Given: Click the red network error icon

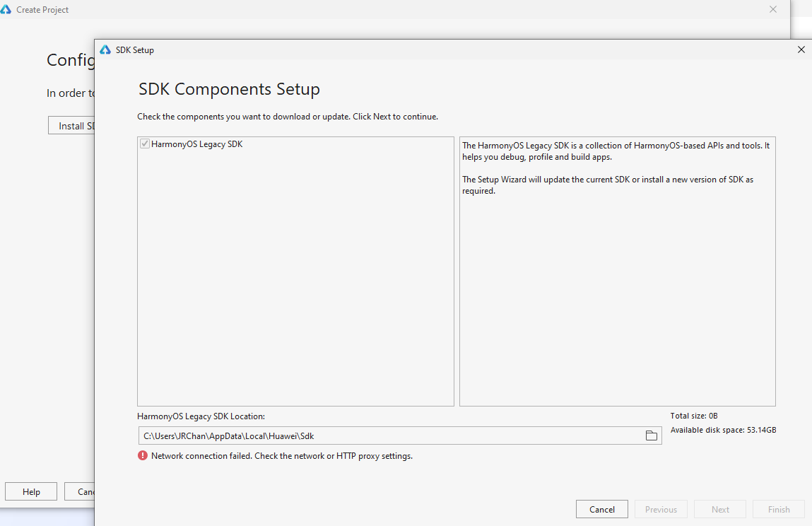Looking at the screenshot, I should (x=143, y=456).
